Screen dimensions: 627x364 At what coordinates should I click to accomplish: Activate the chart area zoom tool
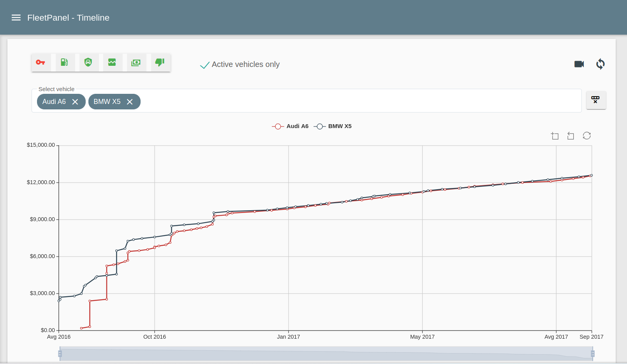pyautogui.click(x=555, y=136)
